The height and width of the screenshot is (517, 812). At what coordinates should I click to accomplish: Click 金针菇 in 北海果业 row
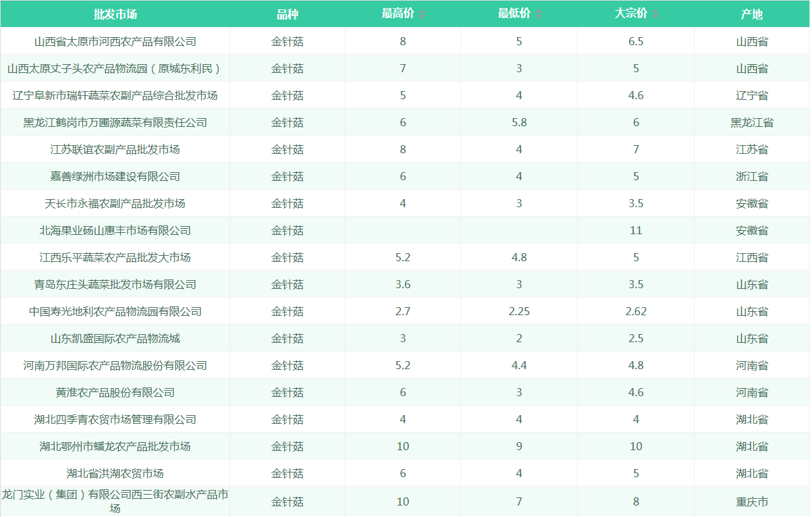pyautogui.click(x=288, y=230)
